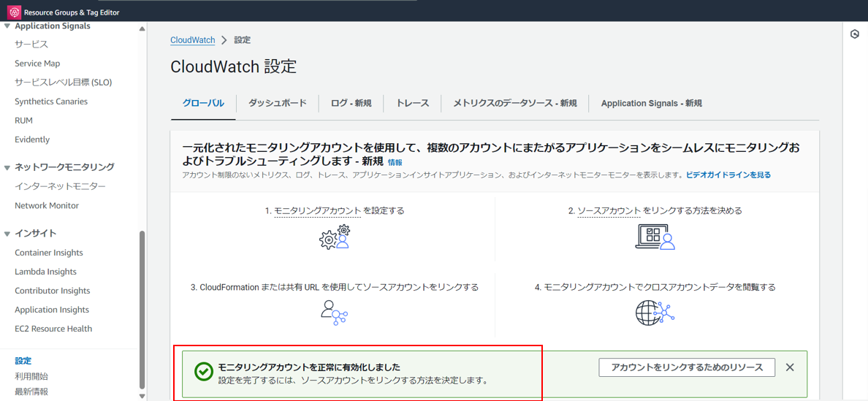The width and height of the screenshot is (868, 401).
Task: Dismiss the success banner with the X
Action: [x=790, y=367]
